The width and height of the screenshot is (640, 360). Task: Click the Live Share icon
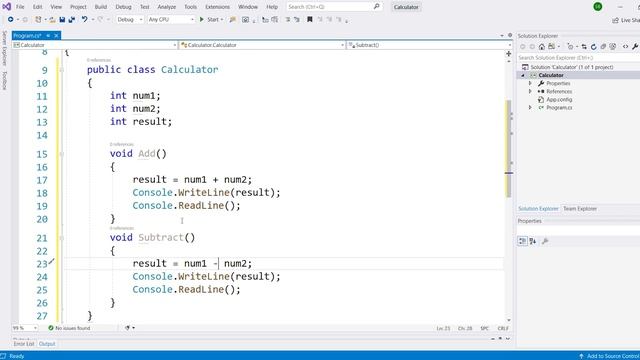(x=616, y=20)
